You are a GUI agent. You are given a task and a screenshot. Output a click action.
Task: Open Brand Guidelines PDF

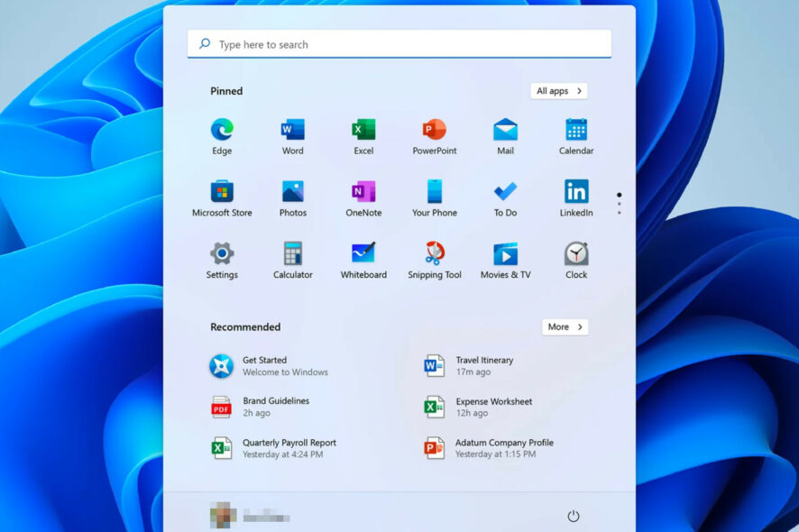pyautogui.click(x=260, y=407)
